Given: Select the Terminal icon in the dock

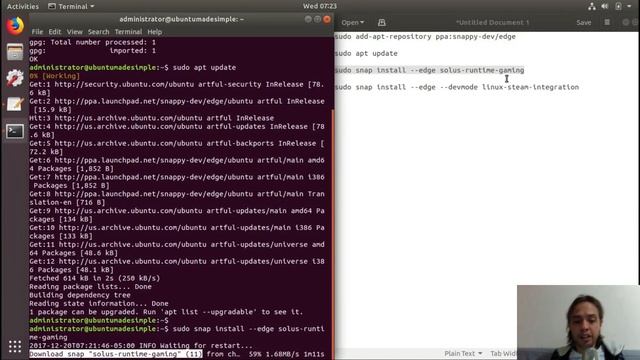Looking at the screenshot, I should pyautogui.click(x=15, y=131).
